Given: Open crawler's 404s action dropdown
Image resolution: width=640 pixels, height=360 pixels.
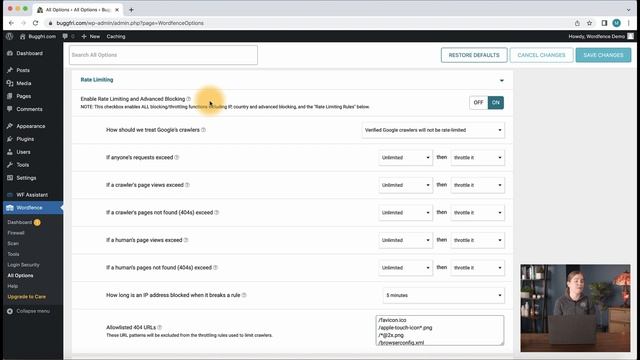Looking at the screenshot, I should (x=478, y=213).
